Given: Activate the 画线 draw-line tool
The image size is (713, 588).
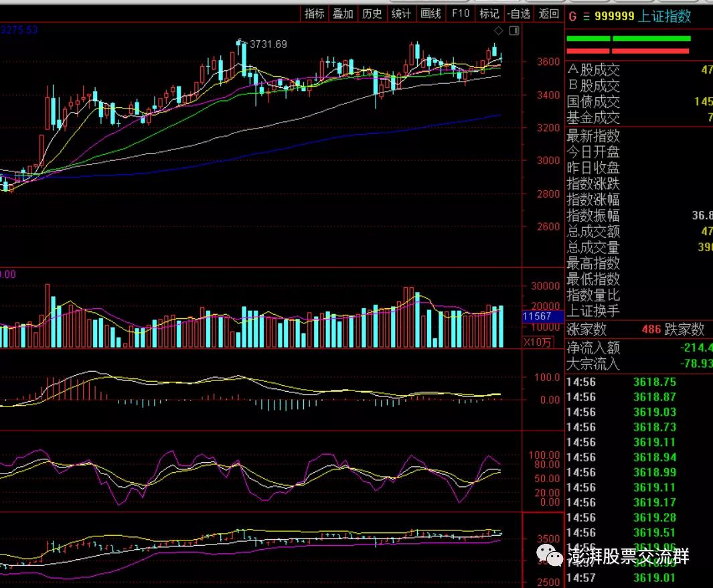Looking at the screenshot, I should [430, 13].
